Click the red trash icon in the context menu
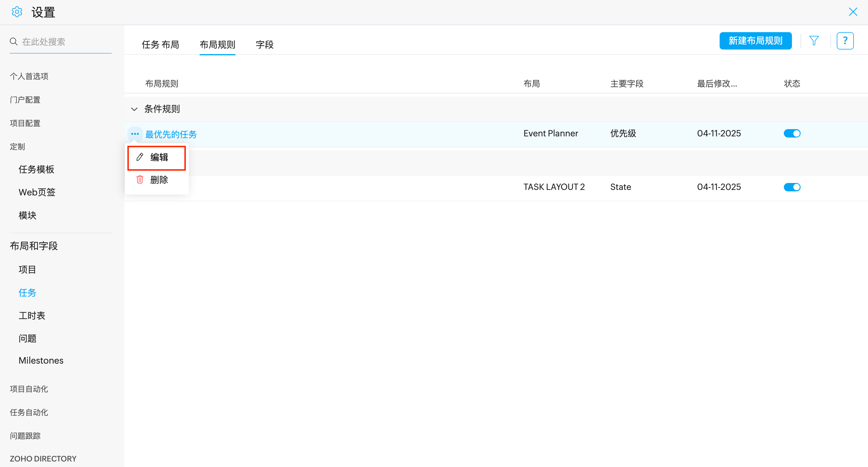Image resolution: width=868 pixels, height=467 pixels. (140, 180)
